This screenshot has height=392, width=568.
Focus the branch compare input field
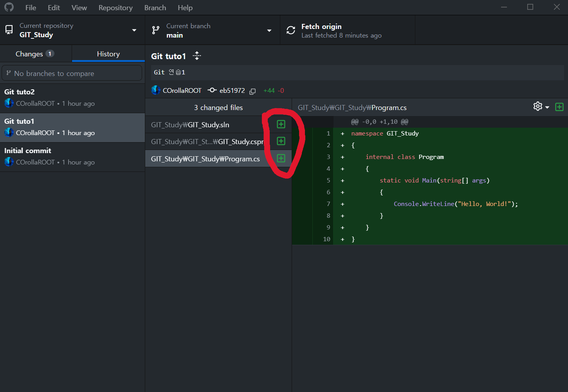[x=72, y=73]
